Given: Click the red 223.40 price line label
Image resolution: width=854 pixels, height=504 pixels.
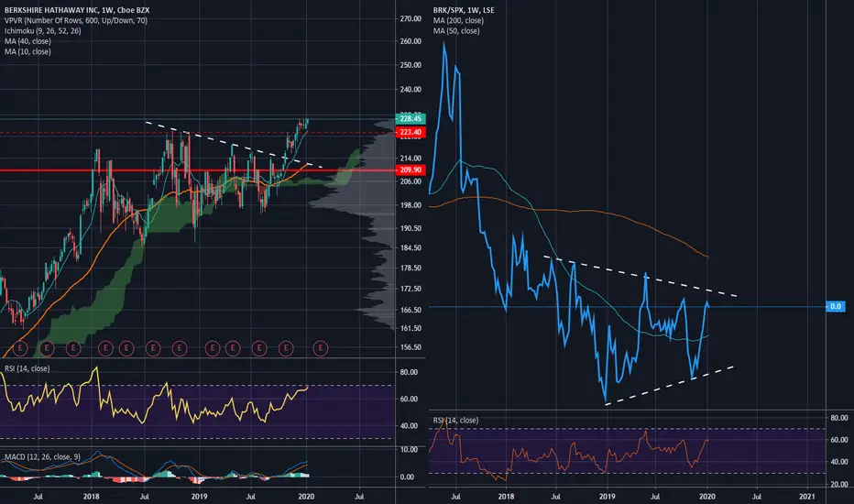Looking at the screenshot, I should pos(411,132).
